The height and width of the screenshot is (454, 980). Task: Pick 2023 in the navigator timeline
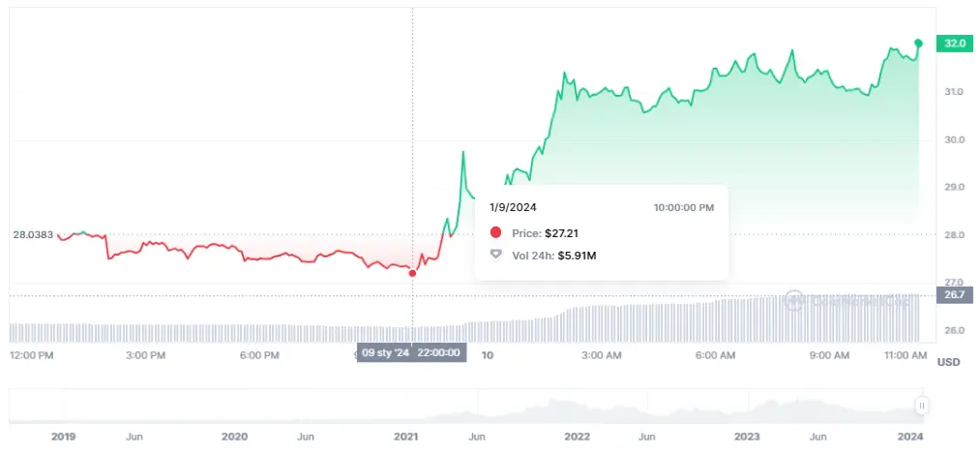747,437
